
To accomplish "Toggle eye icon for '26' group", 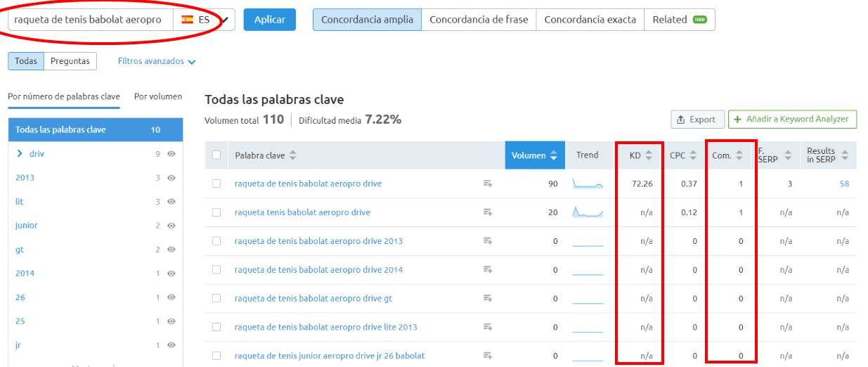I will click(171, 297).
